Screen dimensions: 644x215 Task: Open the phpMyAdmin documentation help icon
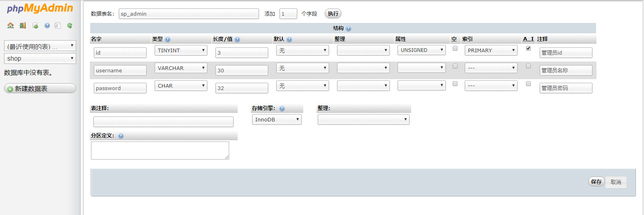[47, 26]
